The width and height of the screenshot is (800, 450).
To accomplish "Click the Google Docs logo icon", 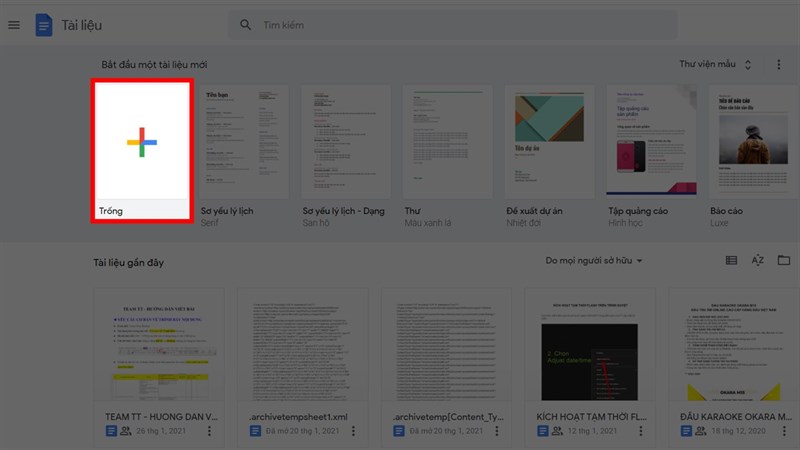I will coord(44,25).
